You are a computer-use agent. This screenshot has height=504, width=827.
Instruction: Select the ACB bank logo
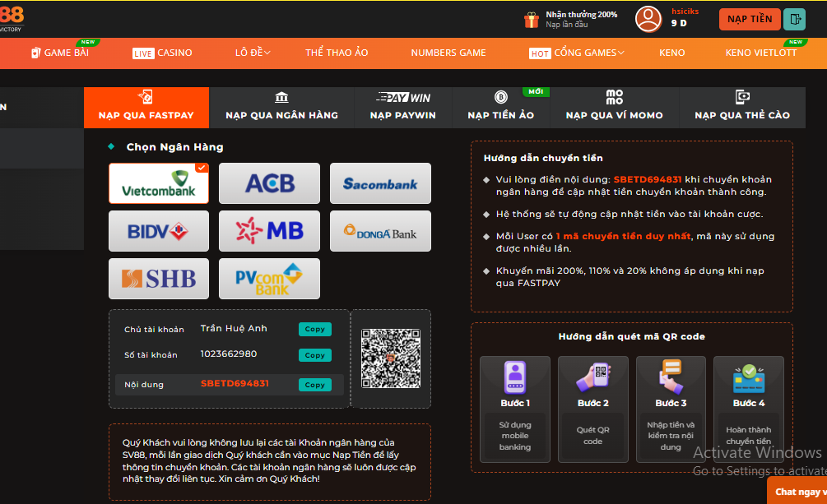click(270, 183)
